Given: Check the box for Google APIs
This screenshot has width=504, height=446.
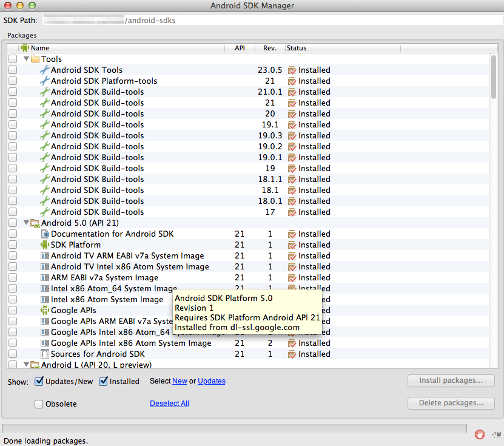Looking at the screenshot, I should [x=13, y=310].
